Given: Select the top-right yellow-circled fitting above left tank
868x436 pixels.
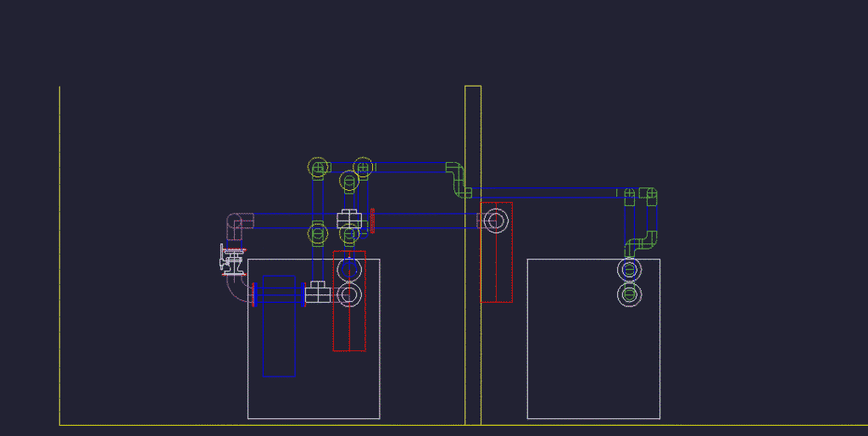Looking at the screenshot, I should [x=363, y=167].
